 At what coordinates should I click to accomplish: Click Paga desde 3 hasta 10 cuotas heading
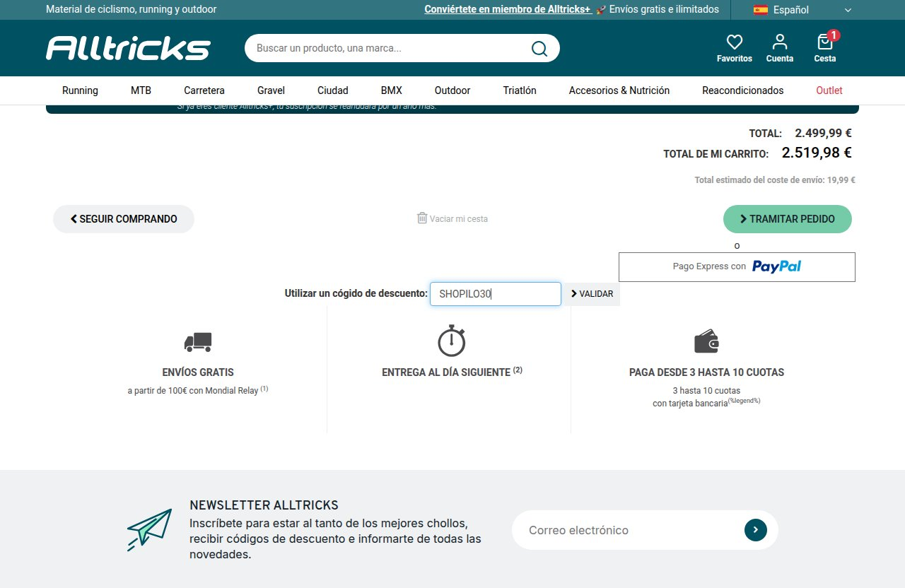(x=706, y=372)
